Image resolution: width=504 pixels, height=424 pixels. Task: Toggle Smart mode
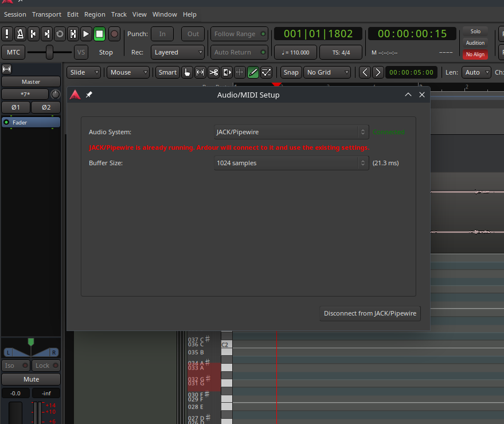[167, 72]
